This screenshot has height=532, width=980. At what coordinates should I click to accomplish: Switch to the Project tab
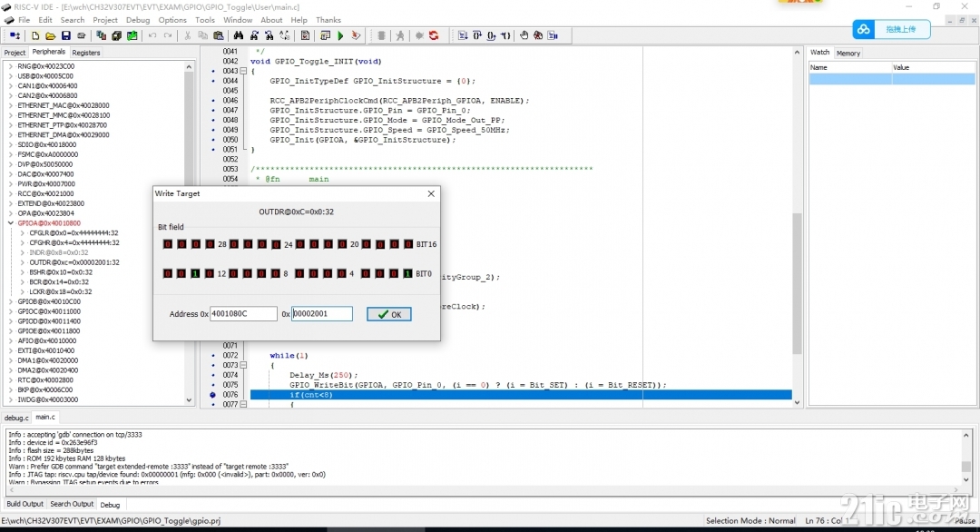15,53
